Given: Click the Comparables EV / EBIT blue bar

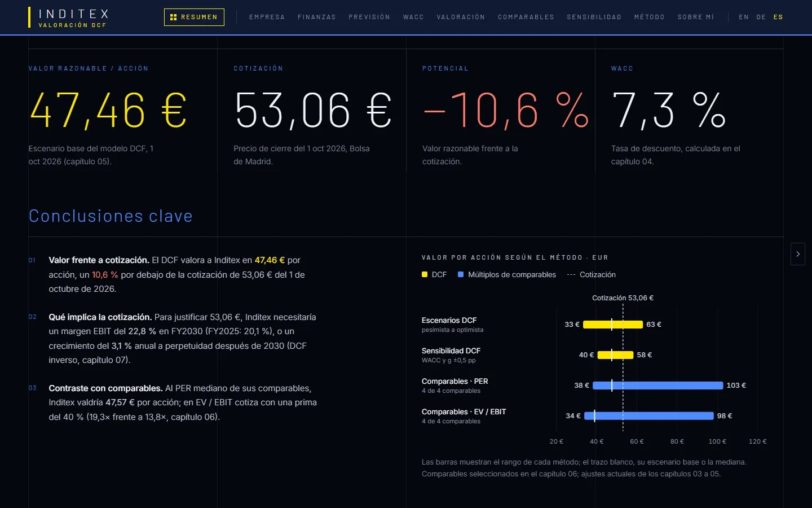Looking at the screenshot, I should [x=649, y=416].
